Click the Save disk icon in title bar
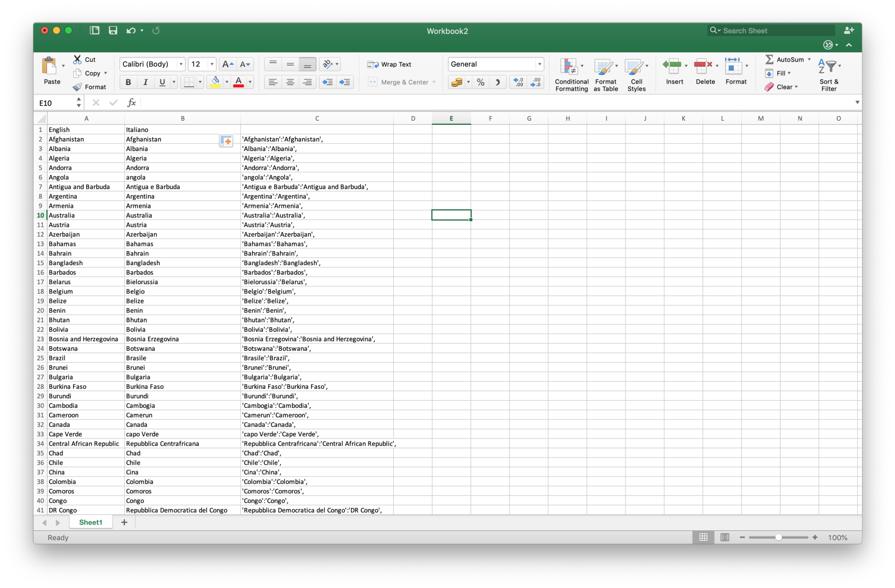This screenshot has height=588, width=895. (x=113, y=30)
